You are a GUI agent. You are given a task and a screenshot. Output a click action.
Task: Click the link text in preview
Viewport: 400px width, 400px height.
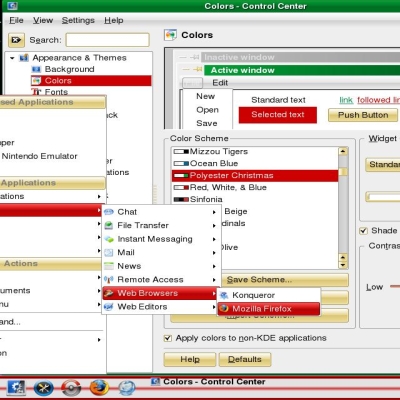[x=346, y=100]
